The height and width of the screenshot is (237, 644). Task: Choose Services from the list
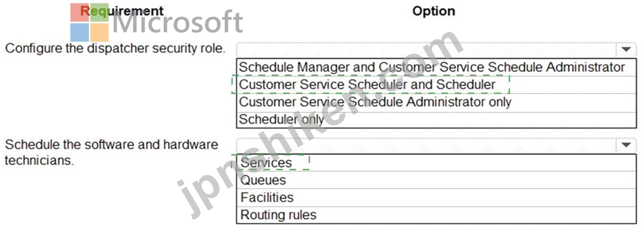tap(266, 163)
